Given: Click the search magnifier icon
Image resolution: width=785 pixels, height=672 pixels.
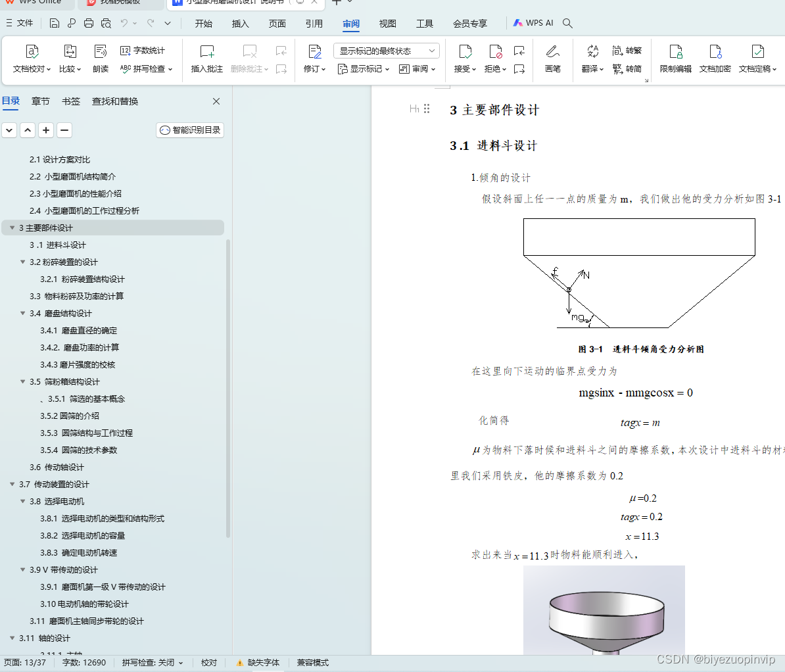Looking at the screenshot, I should 567,23.
